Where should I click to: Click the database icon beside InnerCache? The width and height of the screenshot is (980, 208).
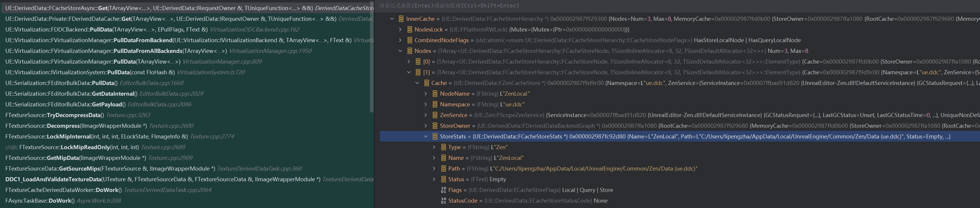[x=401, y=19]
